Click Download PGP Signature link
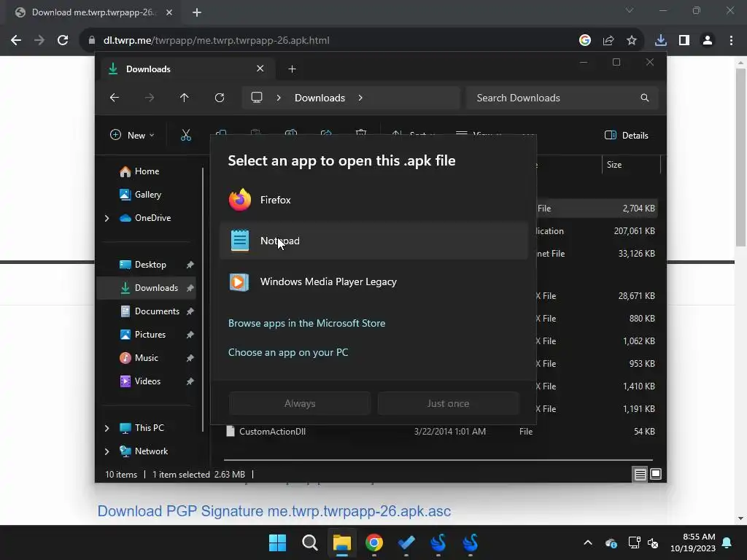Screen dimensions: 747x560 tap(274, 511)
